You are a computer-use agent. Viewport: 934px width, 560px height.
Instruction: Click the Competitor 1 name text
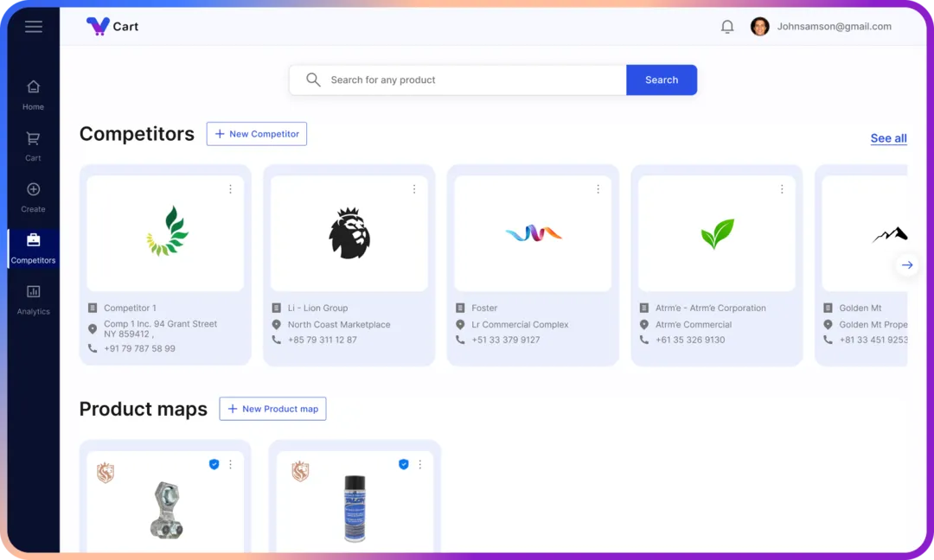[130, 308]
